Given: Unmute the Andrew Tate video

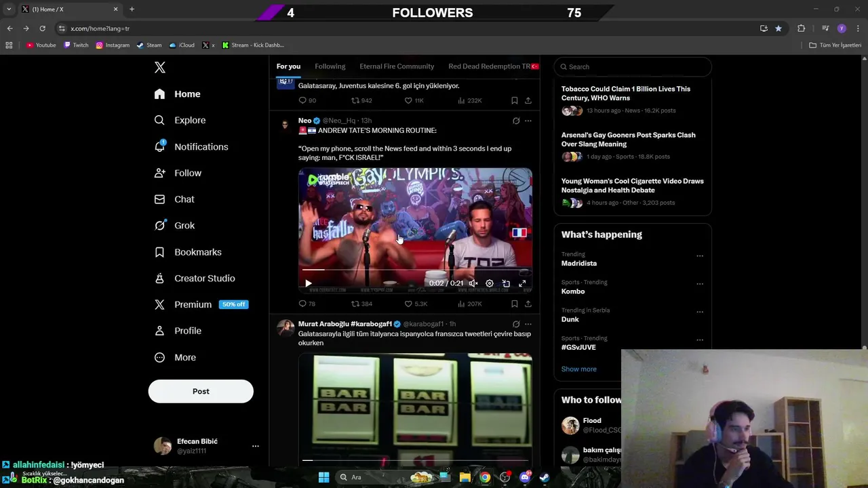Looking at the screenshot, I should click(x=473, y=283).
